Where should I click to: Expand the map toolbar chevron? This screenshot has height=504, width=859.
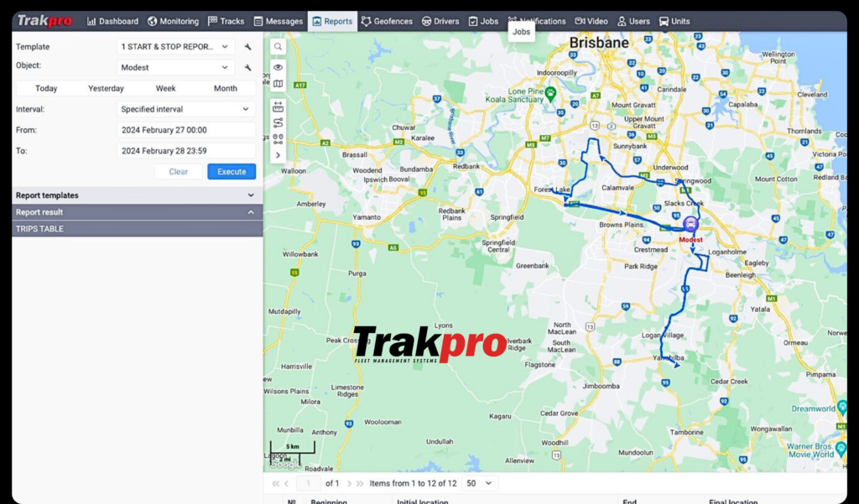(x=278, y=155)
